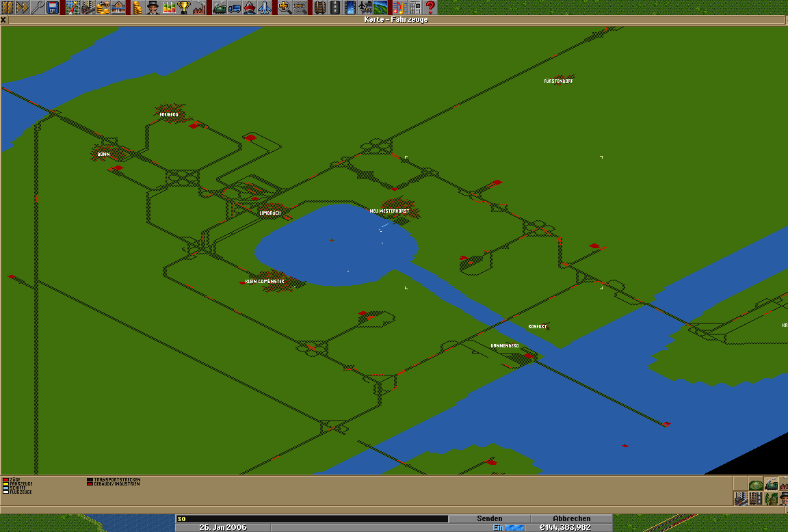Click the Bonn town label
The height and width of the screenshot is (532, 788).
coord(103,155)
